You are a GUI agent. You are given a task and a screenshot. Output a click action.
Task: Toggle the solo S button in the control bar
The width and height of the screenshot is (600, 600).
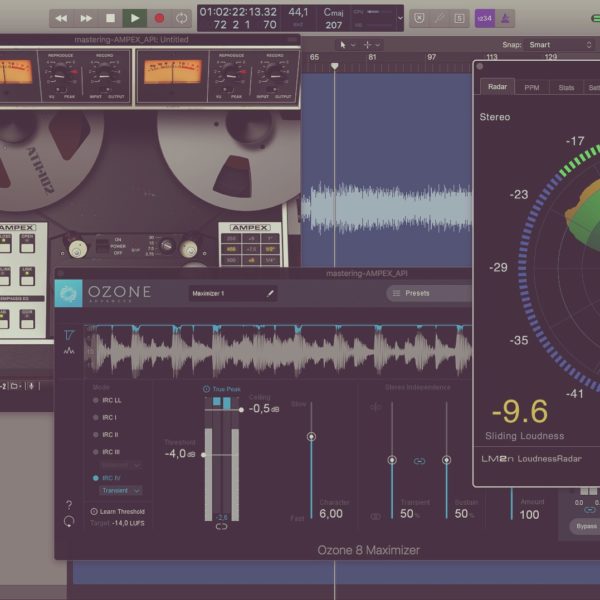459,18
